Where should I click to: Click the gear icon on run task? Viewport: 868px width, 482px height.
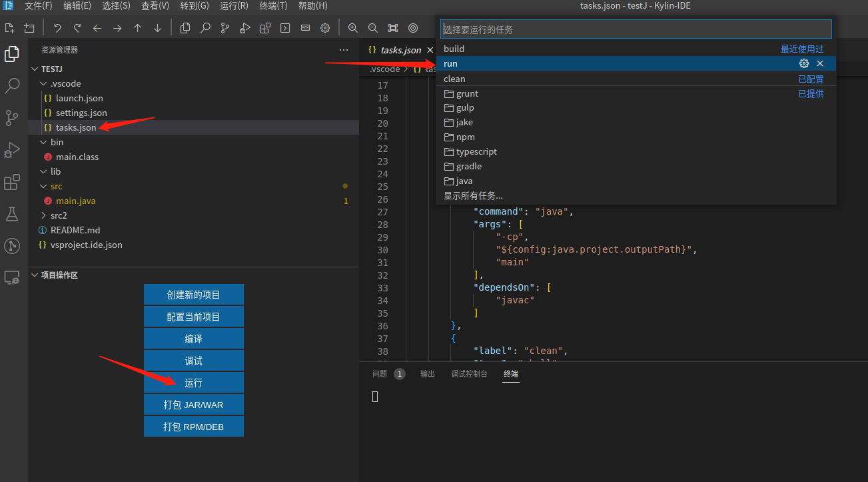(804, 63)
